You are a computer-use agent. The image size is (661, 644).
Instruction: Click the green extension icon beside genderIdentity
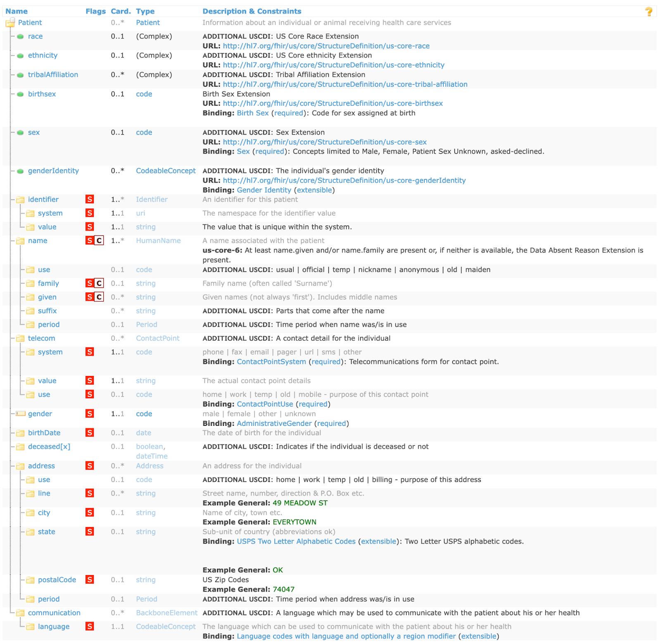coord(20,171)
